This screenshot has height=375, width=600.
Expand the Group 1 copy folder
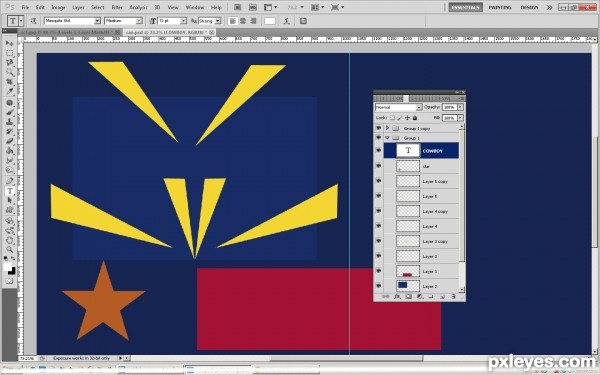pyautogui.click(x=387, y=128)
